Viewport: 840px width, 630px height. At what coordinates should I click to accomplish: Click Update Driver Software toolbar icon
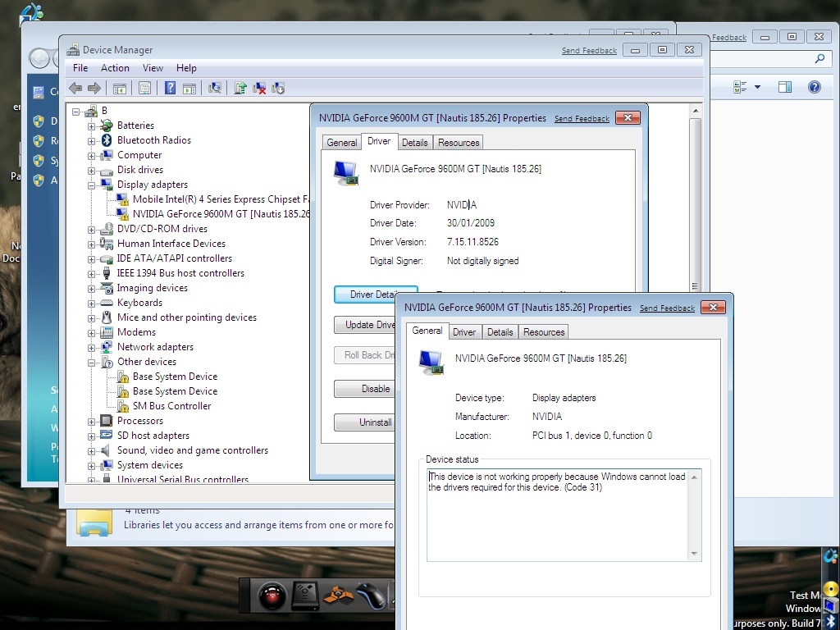(x=240, y=88)
